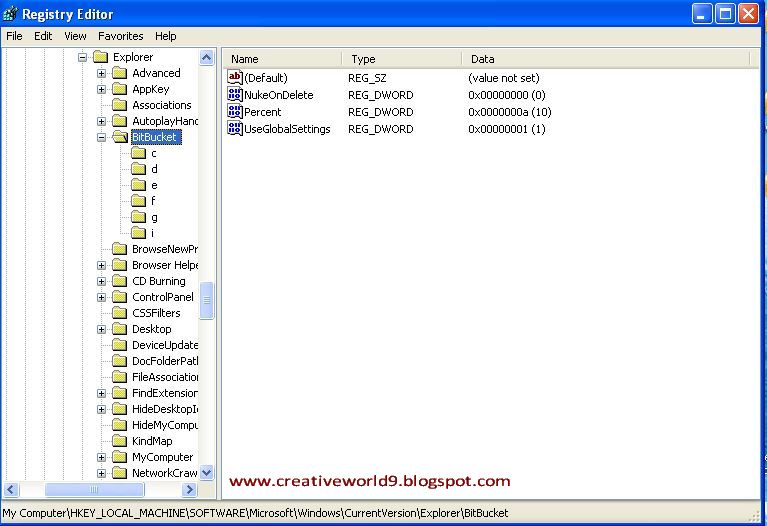Sort values by Data column header
This screenshot has width=767, height=526.
point(606,59)
